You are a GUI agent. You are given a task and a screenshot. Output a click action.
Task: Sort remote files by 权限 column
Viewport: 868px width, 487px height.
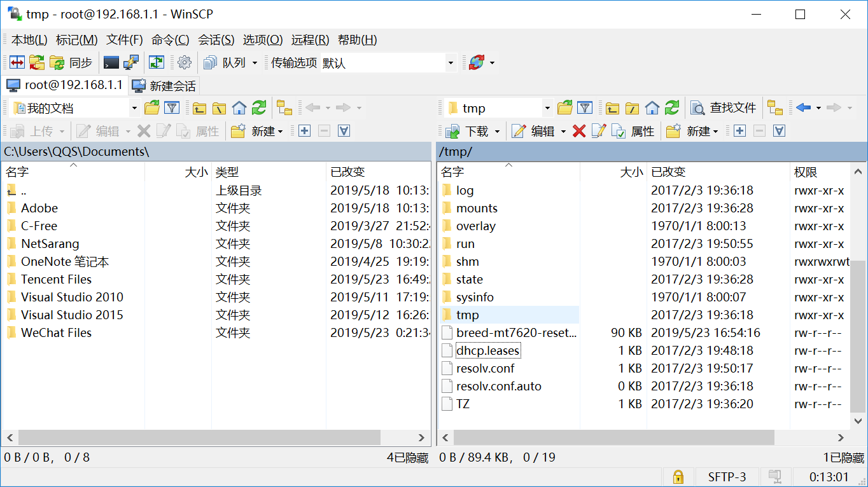(x=819, y=172)
